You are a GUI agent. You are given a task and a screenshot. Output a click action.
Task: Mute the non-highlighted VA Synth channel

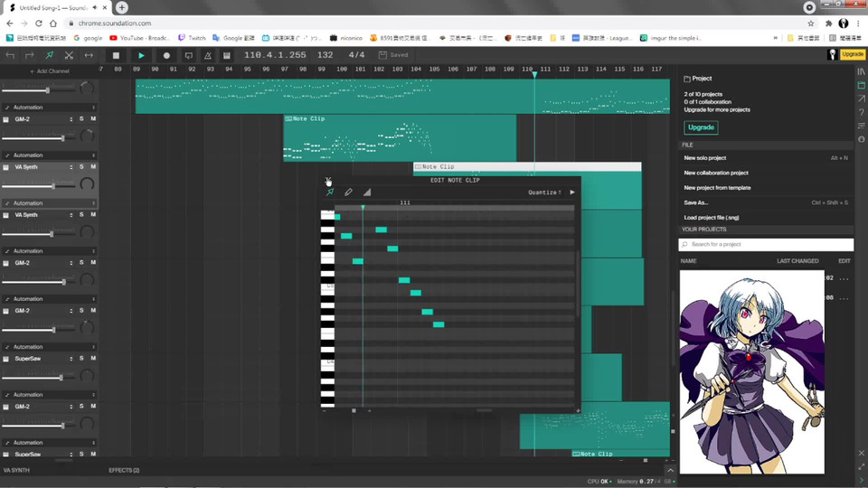[93, 215]
